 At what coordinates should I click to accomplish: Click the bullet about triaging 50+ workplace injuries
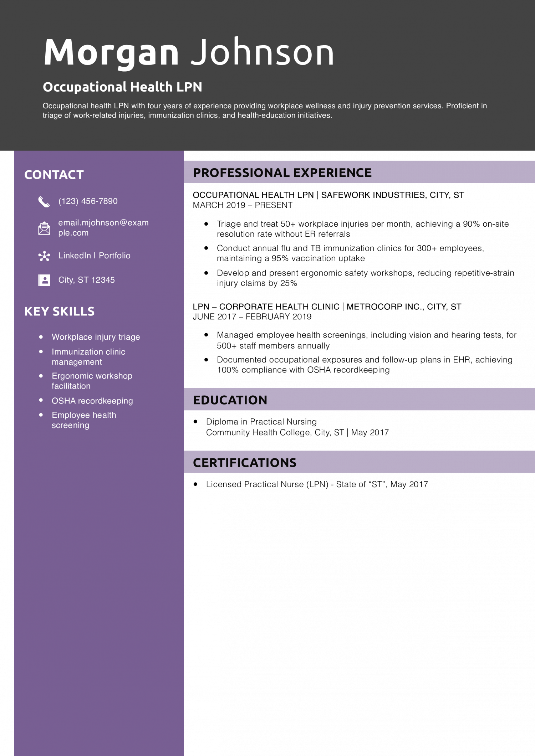pyautogui.click(x=363, y=229)
